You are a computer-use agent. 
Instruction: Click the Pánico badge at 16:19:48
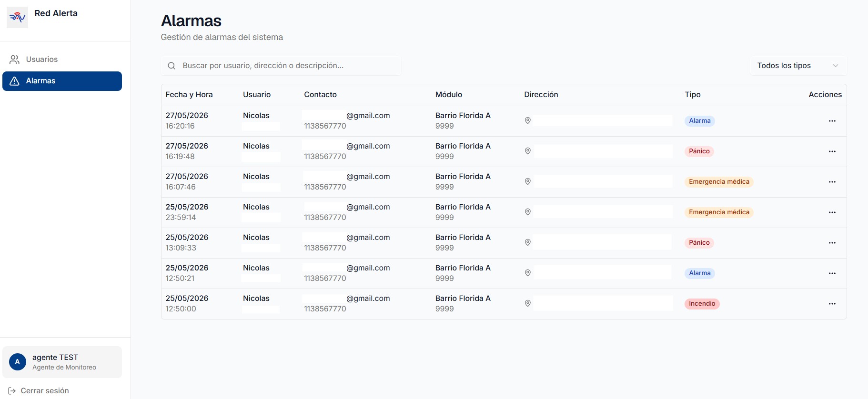(699, 151)
